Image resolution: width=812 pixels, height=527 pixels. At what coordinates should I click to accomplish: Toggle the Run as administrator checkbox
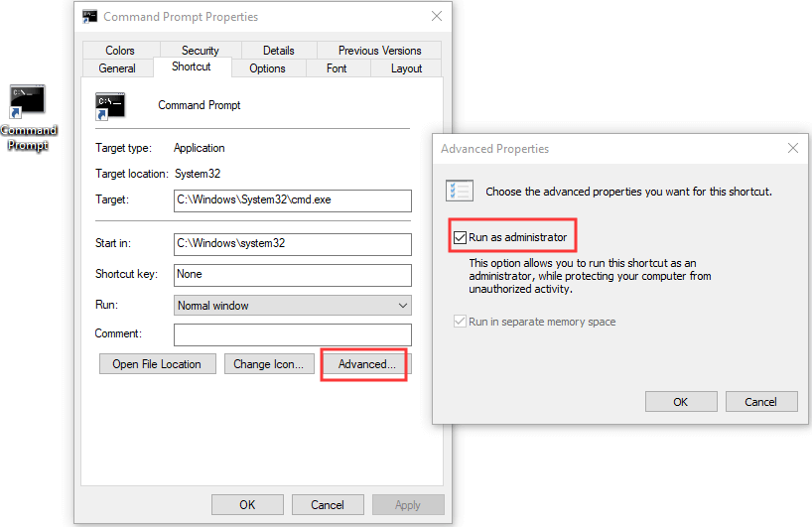460,237
